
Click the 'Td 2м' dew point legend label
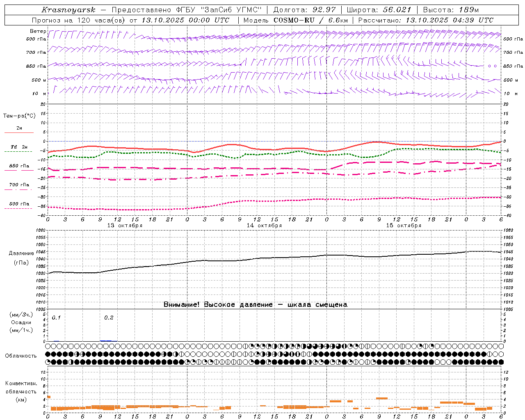pyautogui.click(x=19, y=147)
